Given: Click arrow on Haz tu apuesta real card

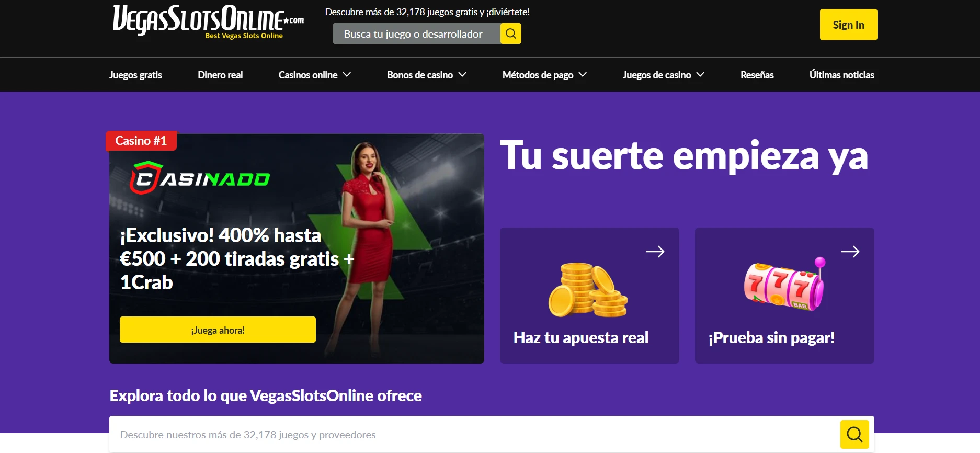Looking at the screenshot, I should click(655, 252).
